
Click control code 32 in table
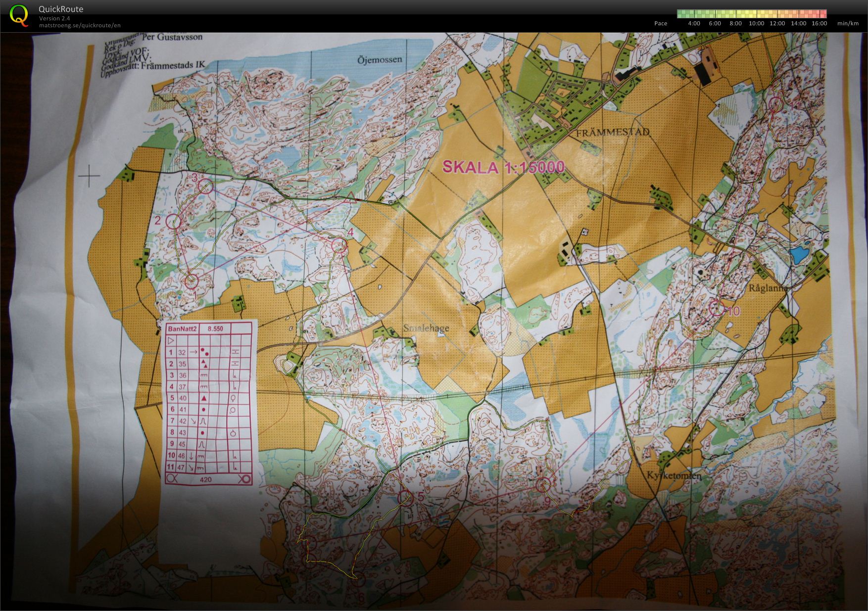[x=182, y=352]
